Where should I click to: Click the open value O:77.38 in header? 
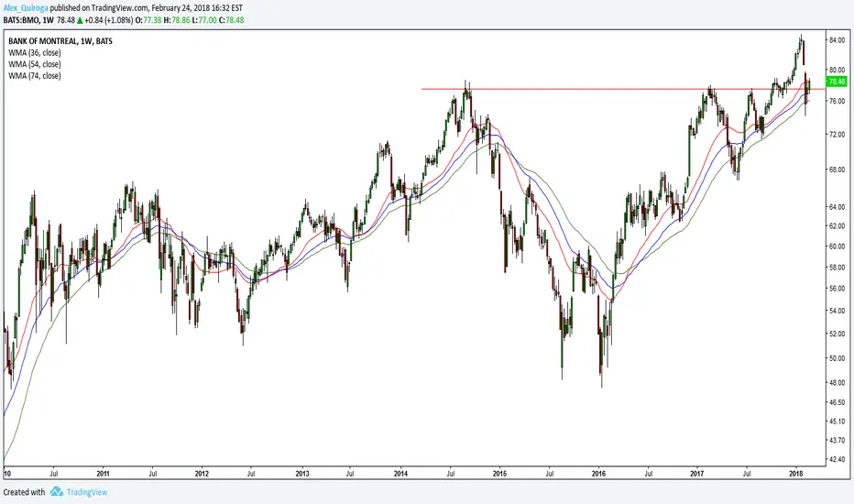pos(148,20)
